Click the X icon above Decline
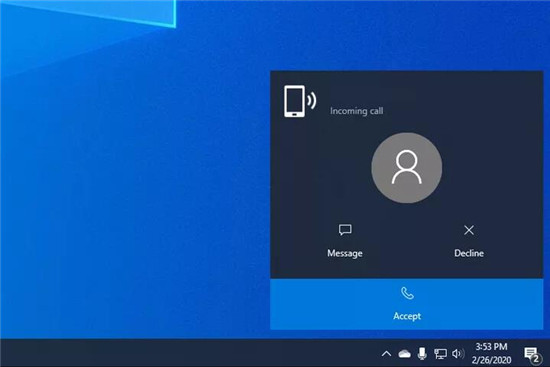 [469, 230]
